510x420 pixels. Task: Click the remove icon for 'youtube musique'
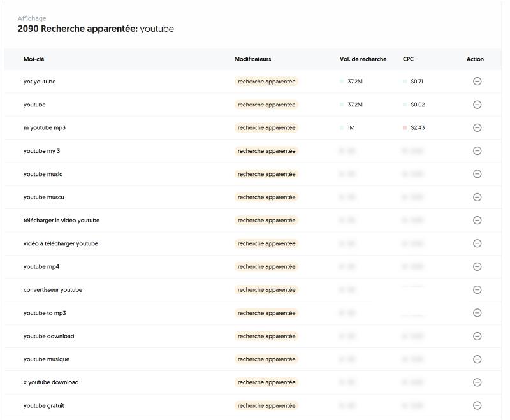point(477,359)
